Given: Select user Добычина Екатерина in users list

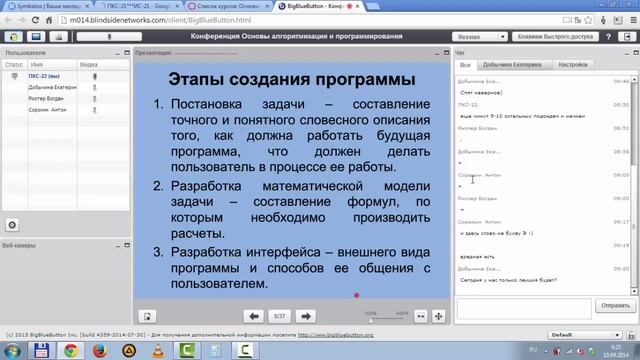Looking at the screenshot, I should click(52, 87).
